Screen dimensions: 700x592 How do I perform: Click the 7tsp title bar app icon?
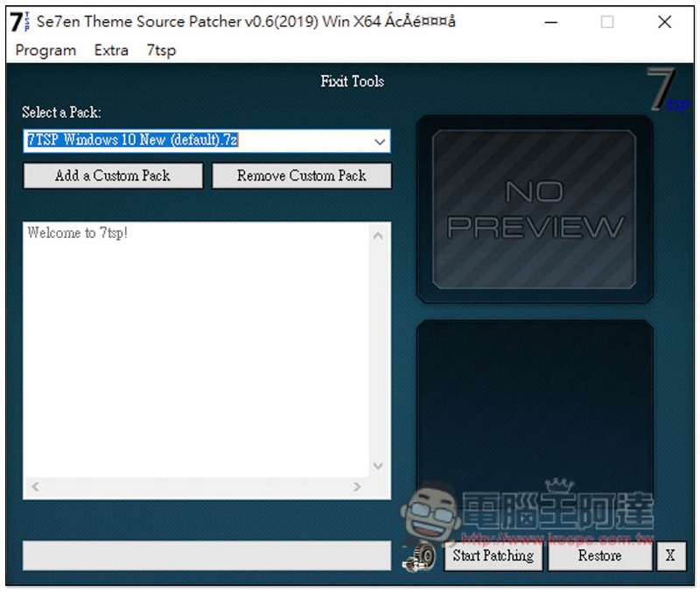[x=20, y=21]
